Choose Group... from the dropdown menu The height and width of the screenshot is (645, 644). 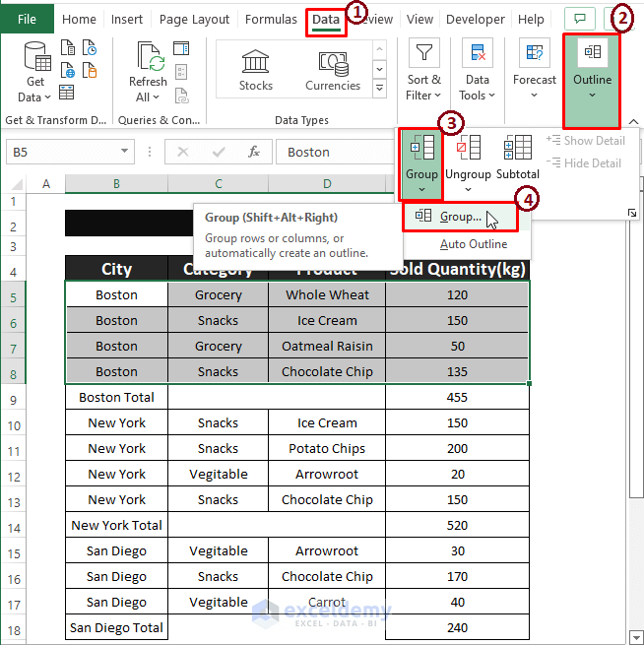(460, 217)
